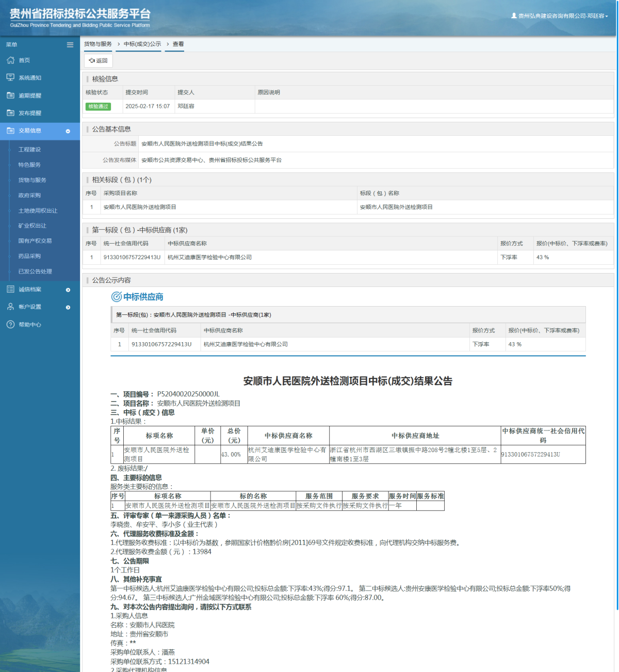Select 药品采购 submenu item
Image resolution: width=619 pixels, height=672 pixels.
(29, 256)
